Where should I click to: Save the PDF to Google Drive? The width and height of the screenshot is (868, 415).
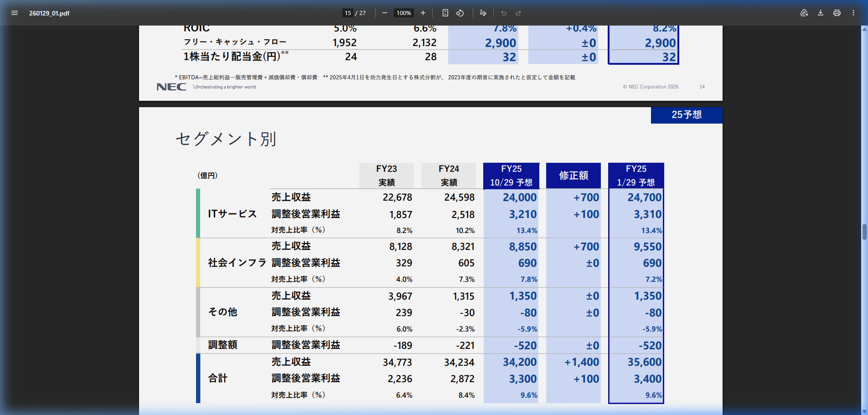tap(804, 13)
